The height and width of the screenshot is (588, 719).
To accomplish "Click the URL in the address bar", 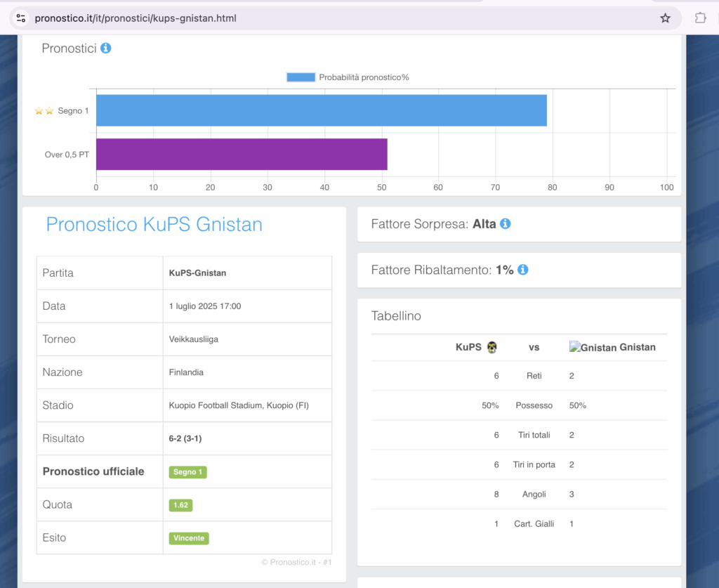I will [136, 18].
